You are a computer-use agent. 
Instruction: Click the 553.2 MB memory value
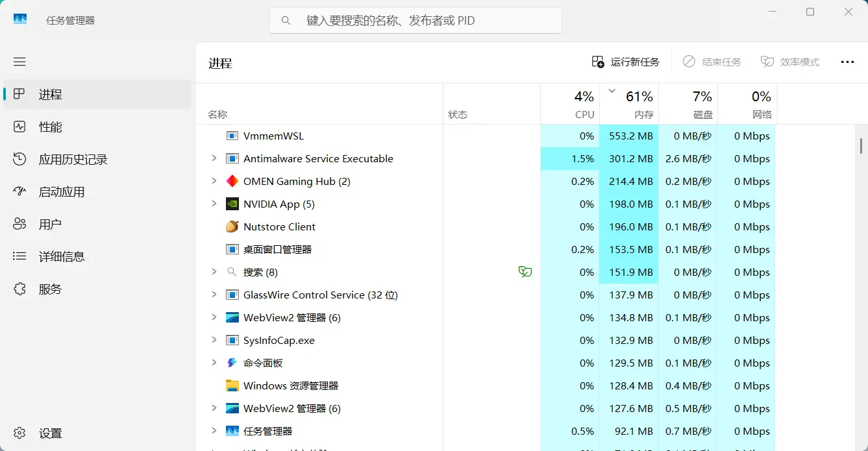click(x=631, y=136)
